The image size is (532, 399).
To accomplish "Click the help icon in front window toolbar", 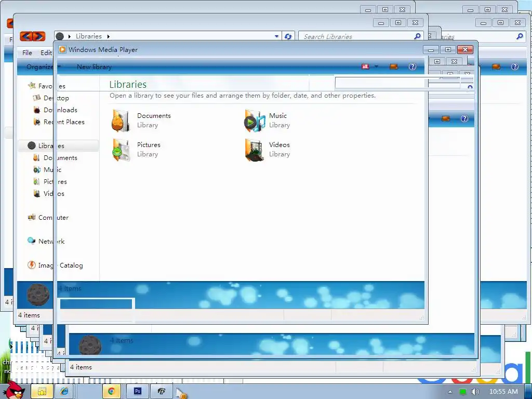I will pyautogui.click(x=412, y=66).
